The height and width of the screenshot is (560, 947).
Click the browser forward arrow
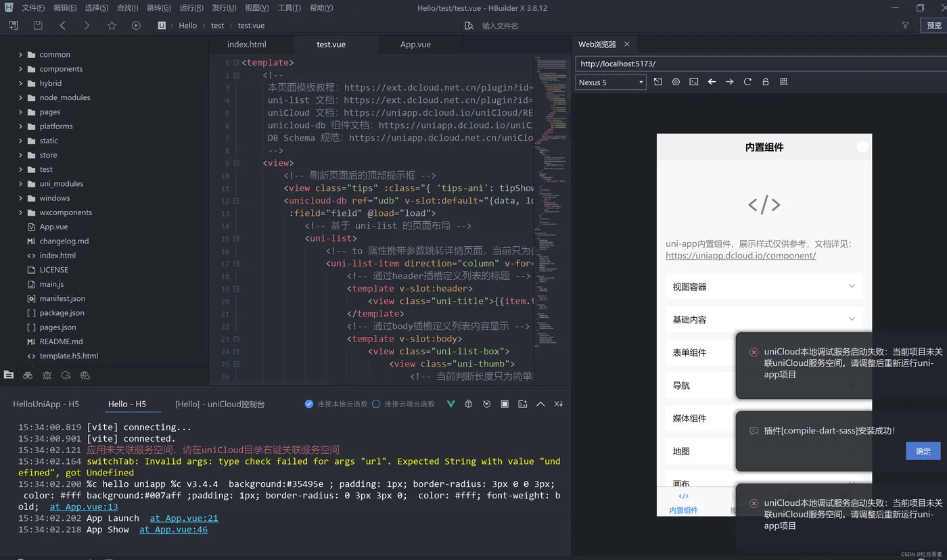(729, 82)
